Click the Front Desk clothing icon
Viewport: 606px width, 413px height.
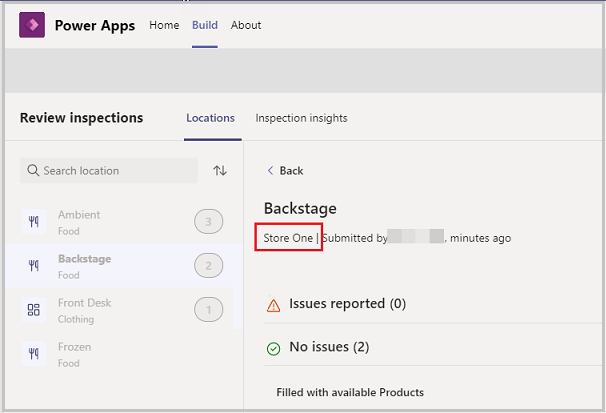click(x=34, y=310)
